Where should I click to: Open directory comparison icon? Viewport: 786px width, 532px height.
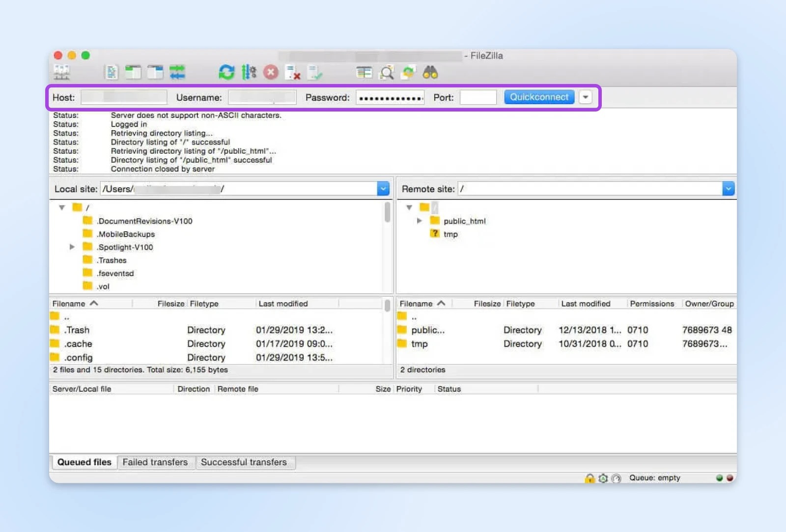(364, 73)
